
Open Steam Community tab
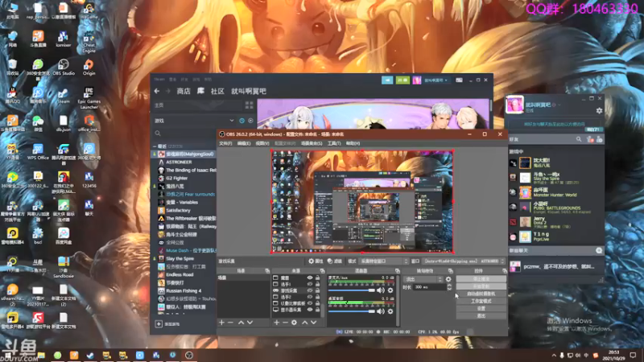(217, 91)
